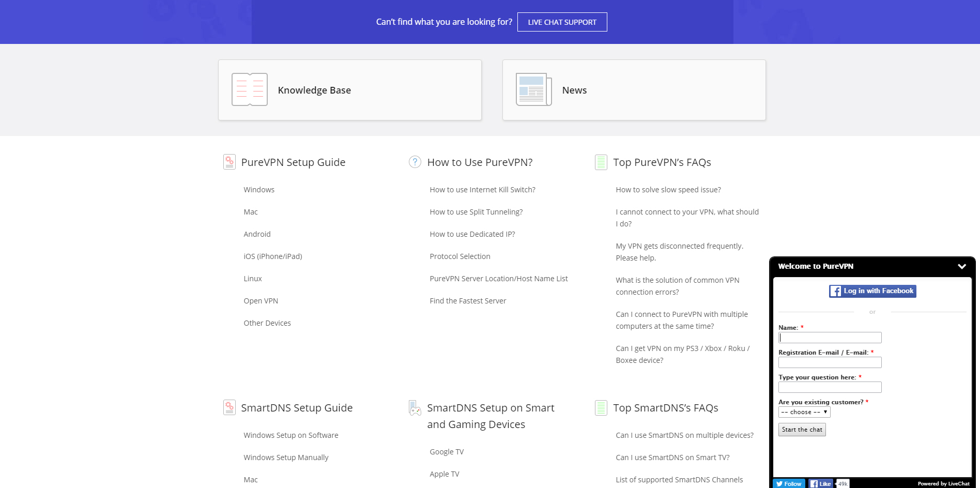Click the Registration E-mail input field

(830, 362)
